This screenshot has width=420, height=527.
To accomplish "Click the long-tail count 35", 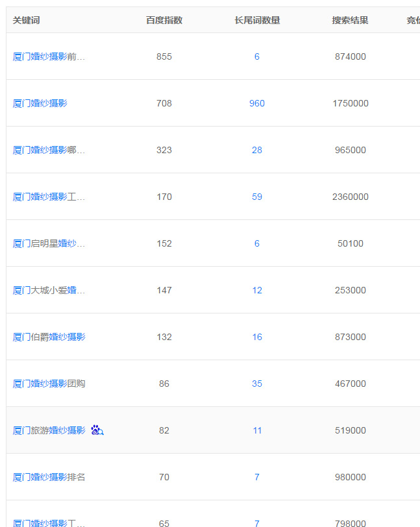I will click(x=257, y=384).
